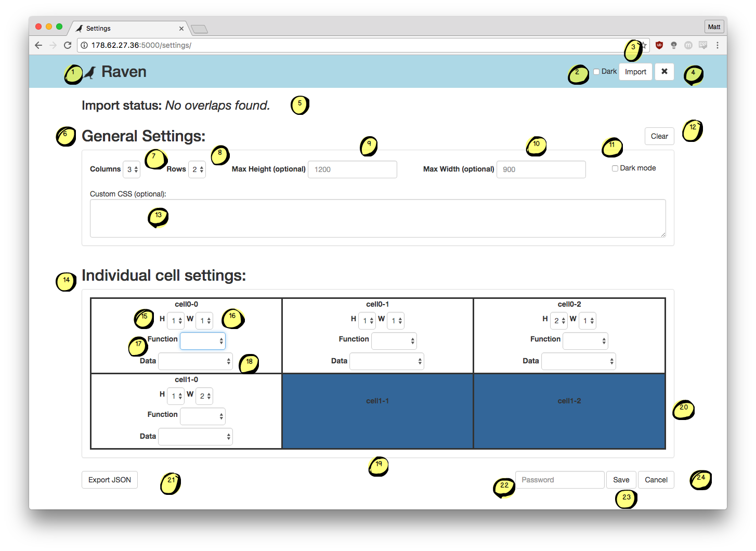The image size is (756, 551).
Task: Click the 'cell0-0' label
Action: coord(186,305)
